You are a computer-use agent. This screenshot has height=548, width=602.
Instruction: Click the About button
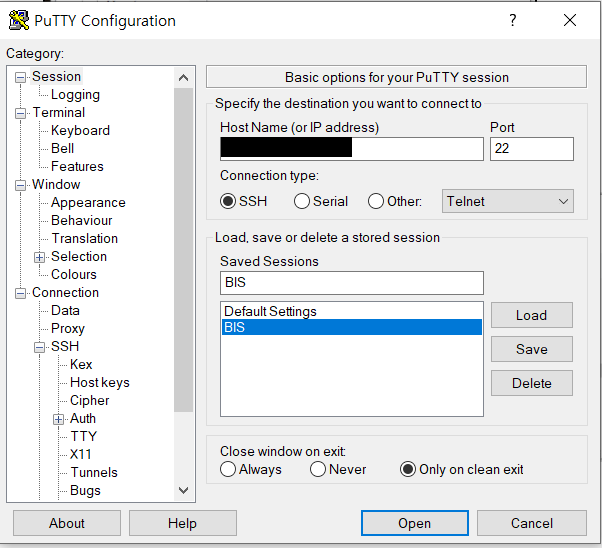click(67, 523)
